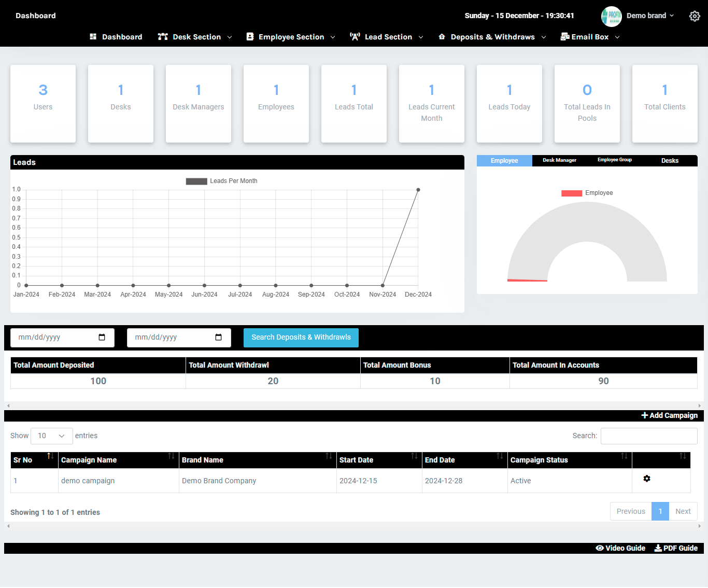Open the Lead Section menu
The height and width of the screenshot is (588, 708).
(x=387, y=37)
